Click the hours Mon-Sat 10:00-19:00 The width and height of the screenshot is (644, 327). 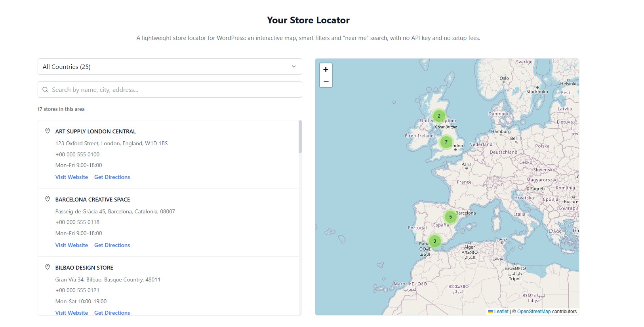pos(81,301)
